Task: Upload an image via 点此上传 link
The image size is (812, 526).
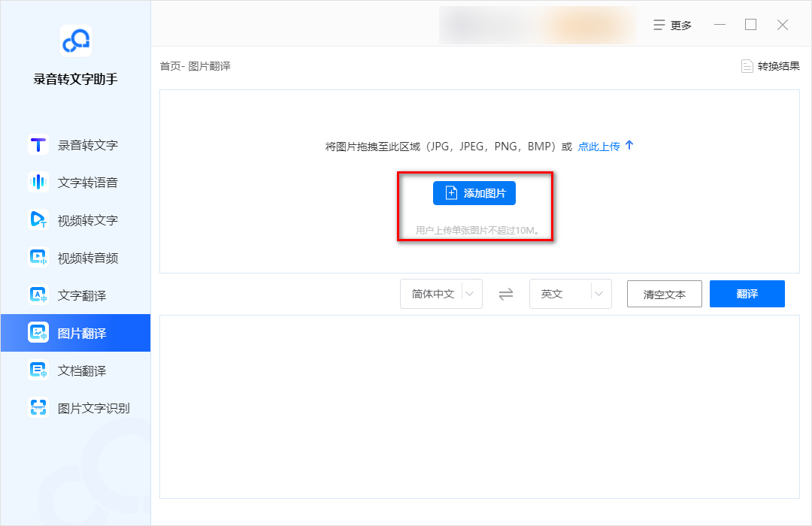Action: click(x=599, y=147)
